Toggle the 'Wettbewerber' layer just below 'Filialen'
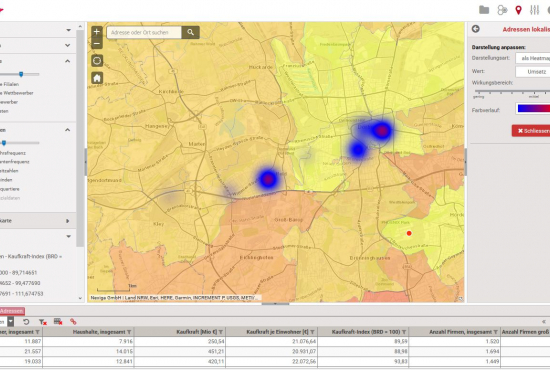The width and height of the screenshot is (550, 370). pyautogui.click(x=17, y=93)
